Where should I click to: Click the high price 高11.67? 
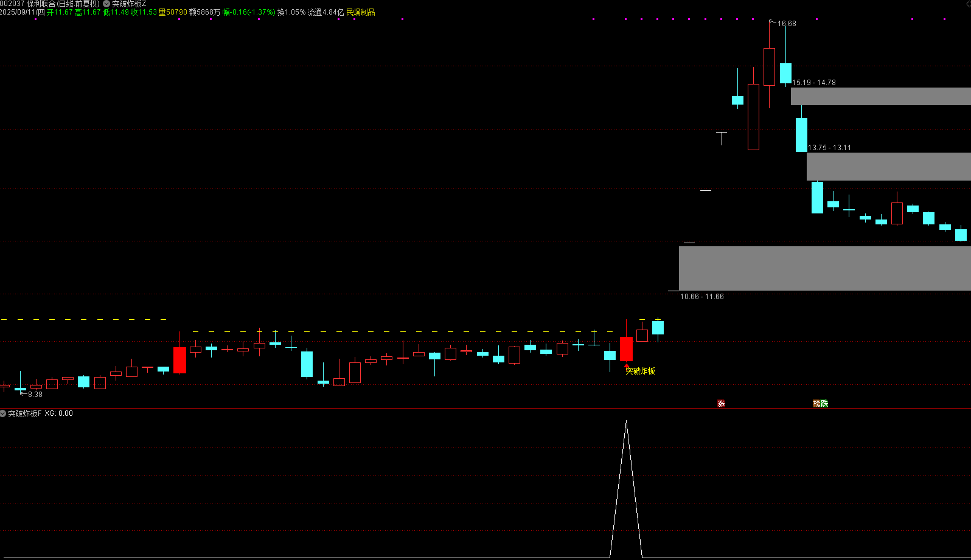click(x=88, y=12)
